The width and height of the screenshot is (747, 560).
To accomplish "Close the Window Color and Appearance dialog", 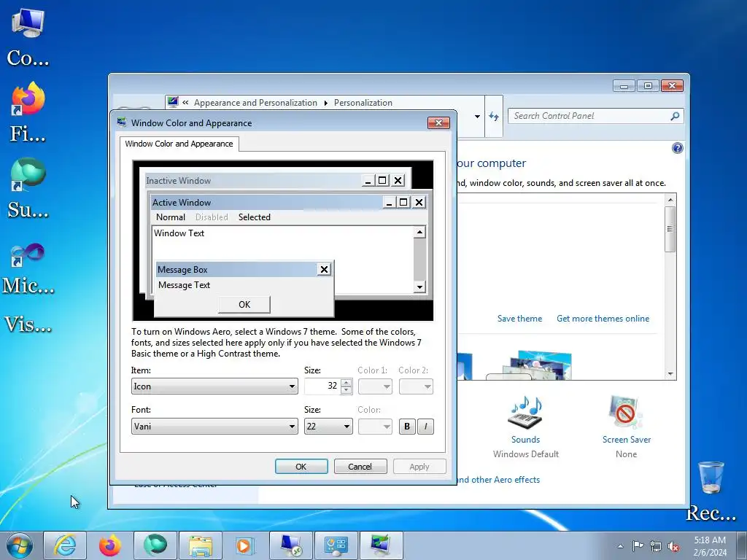I will [438, 122].
